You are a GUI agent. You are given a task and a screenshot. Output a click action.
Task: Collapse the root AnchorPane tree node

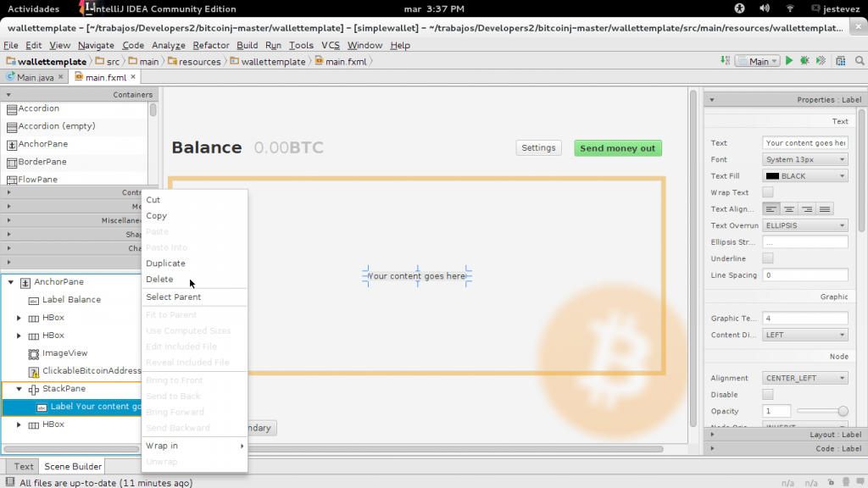pyautogui.click(x=10, y=282)
